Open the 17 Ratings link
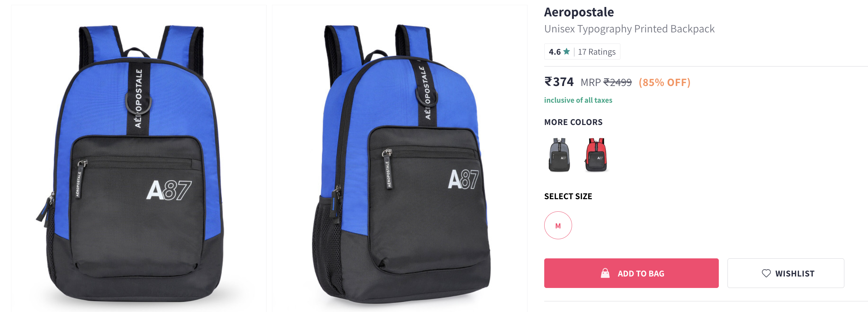This screenshot has width=868, height=312. pos(597,52)
